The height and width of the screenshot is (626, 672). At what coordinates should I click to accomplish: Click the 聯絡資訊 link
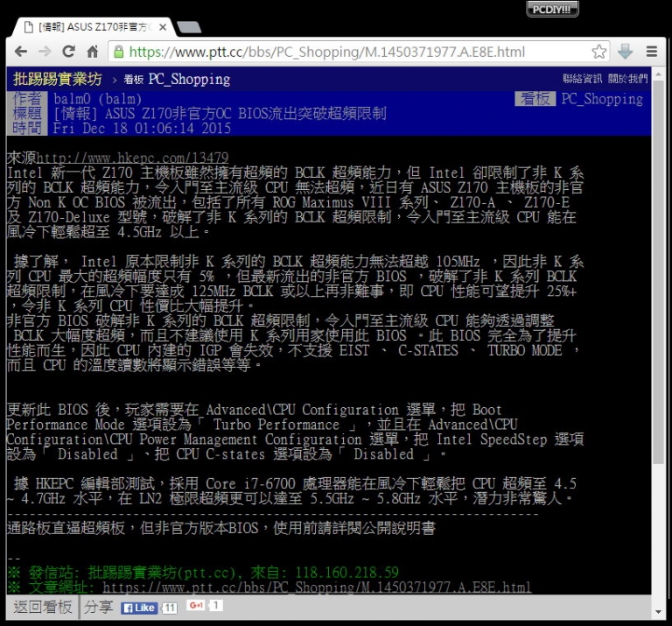pyautogui.click(x=582, y=79)
